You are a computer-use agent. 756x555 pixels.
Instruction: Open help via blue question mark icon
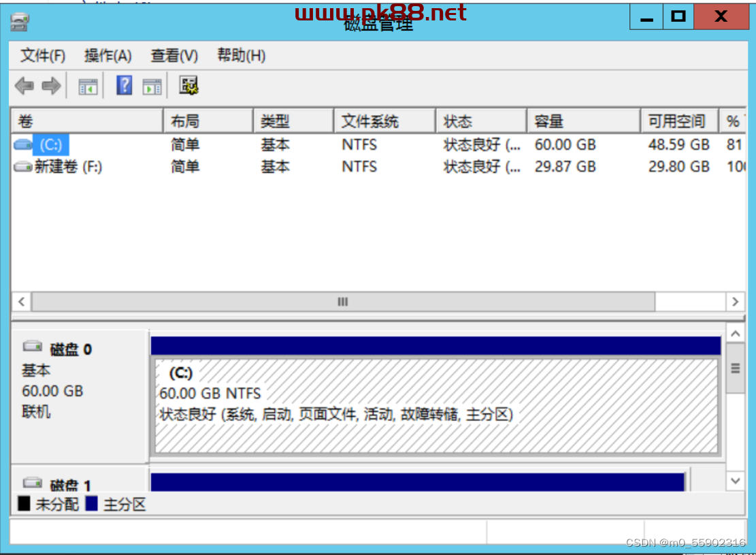tap(124, 86)
